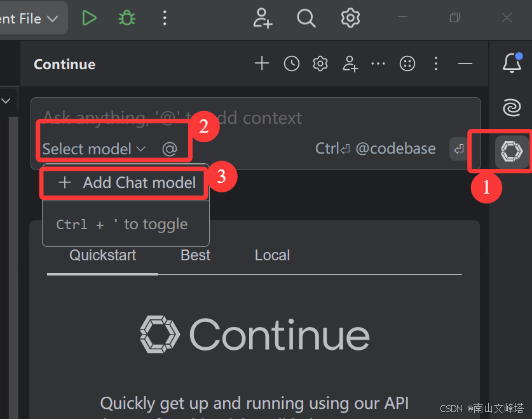The image size is (532, 419).
Task: Start a new Continue session with plus icon
Action: [x=262, y=63]
